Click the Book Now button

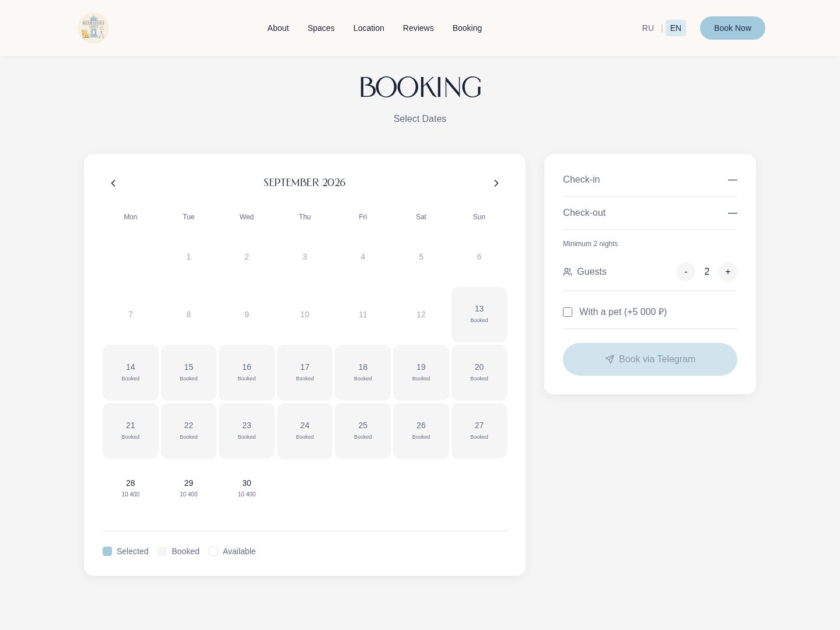coord(733,28)
